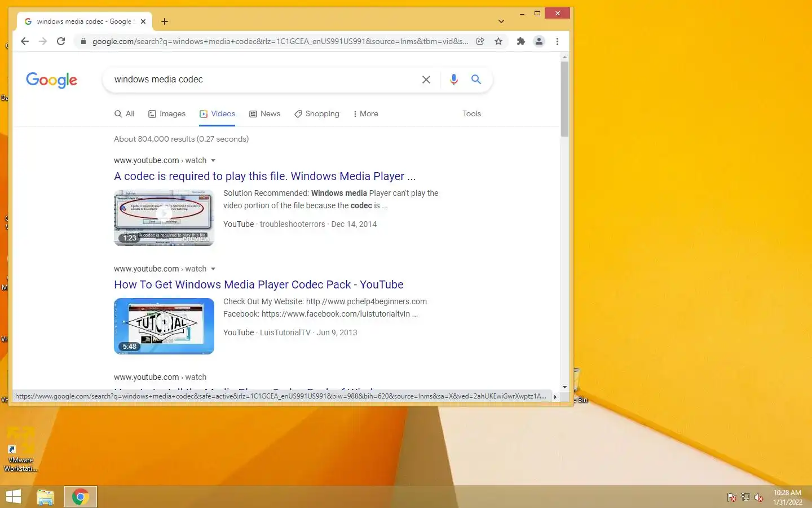This screenshot has height=508, width=812.
Task: Switch to the Images tab
Action: tap(167, 113)
